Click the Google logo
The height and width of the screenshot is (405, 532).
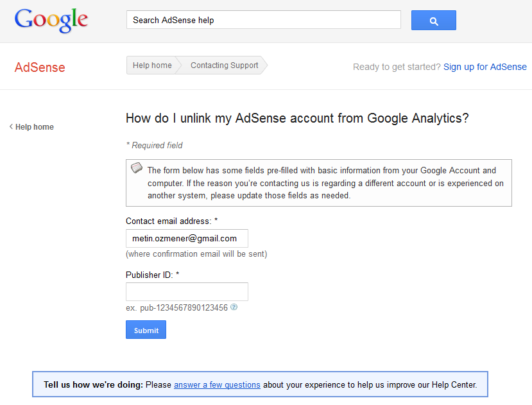pos(51,20)
